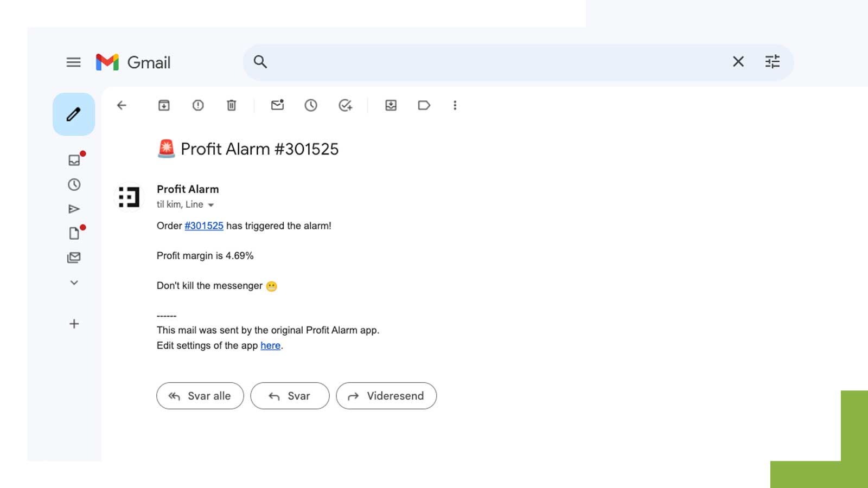Open Sent mail in sidebar
The width and height of the screenshot is (868, 488).
pyautogui.click(x=74, y=209)
